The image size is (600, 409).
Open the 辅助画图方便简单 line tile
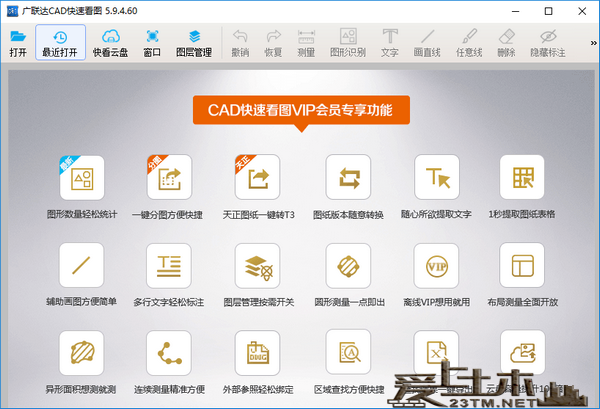pos(82,265)
